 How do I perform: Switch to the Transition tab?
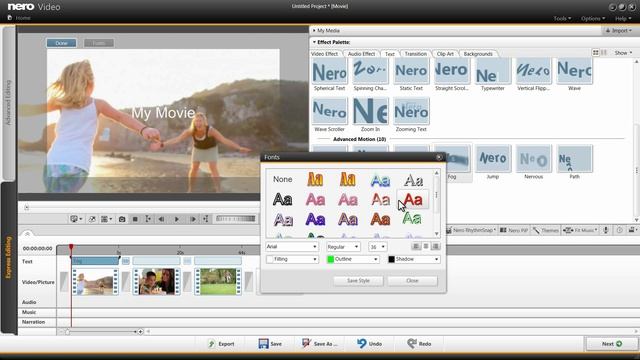click(416, 54)
